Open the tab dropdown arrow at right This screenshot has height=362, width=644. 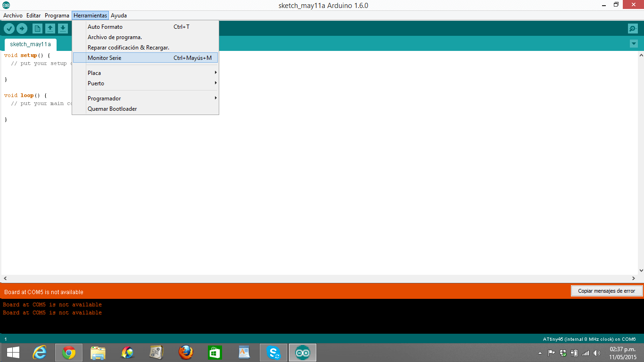point(634,44)
